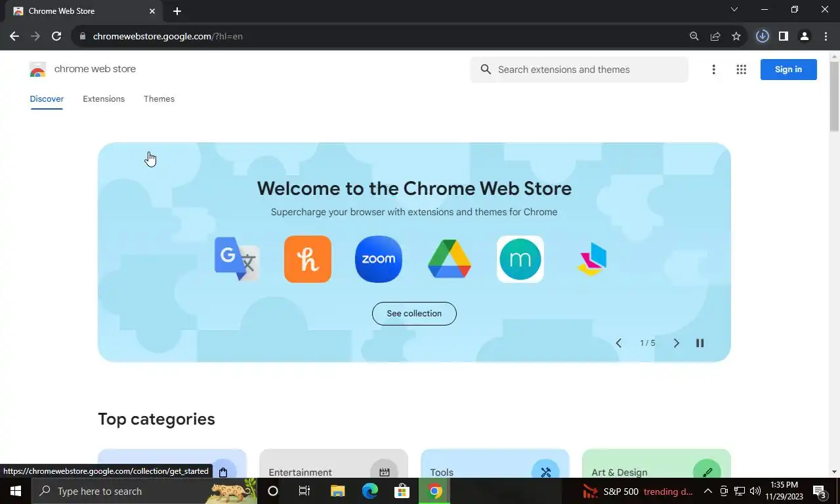Click the Chrome Web Store logo

(x=38, y=70)
